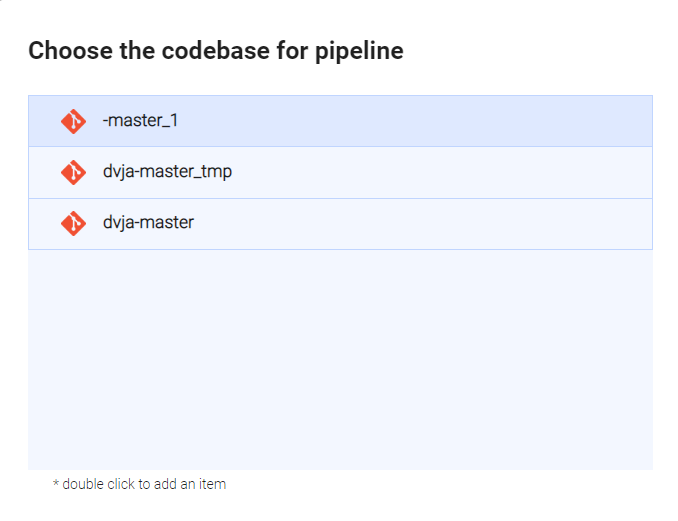The height and width of the screenshot is (521, 678).
Task: Click the left margin before dvja-master_tmp icon
Action: point(43,172)
